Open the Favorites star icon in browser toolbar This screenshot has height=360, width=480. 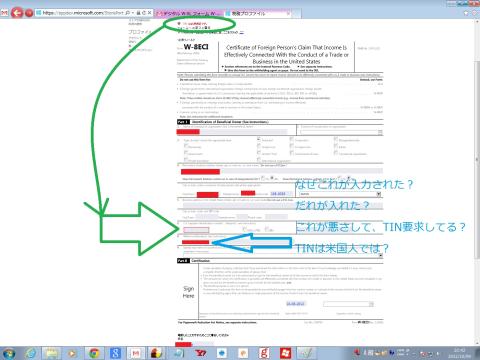point(466,13)
